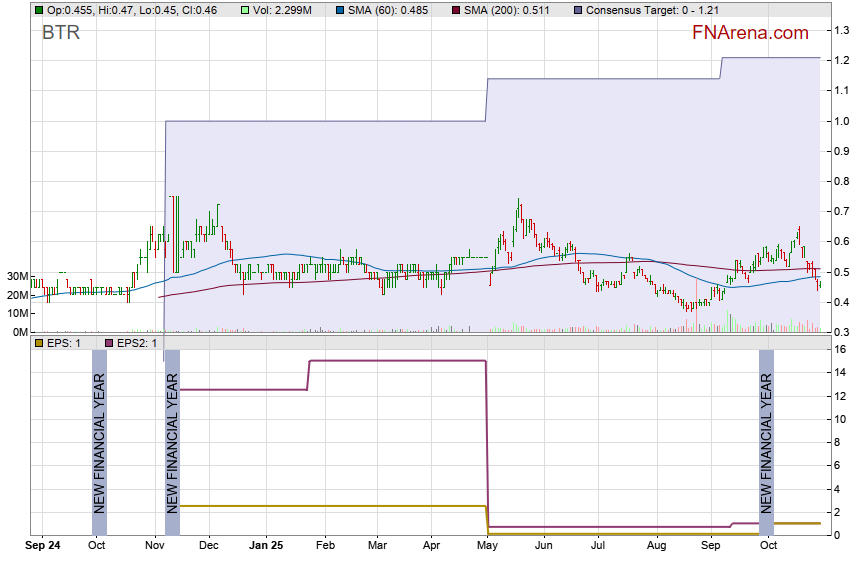Open the FNArena.com watermark link

(x=750, y=33)
